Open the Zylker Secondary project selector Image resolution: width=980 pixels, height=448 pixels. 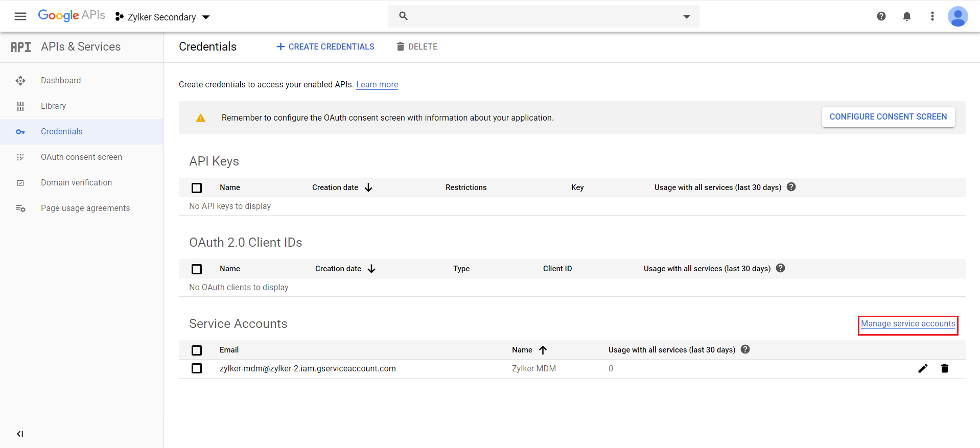click(162, 17)
